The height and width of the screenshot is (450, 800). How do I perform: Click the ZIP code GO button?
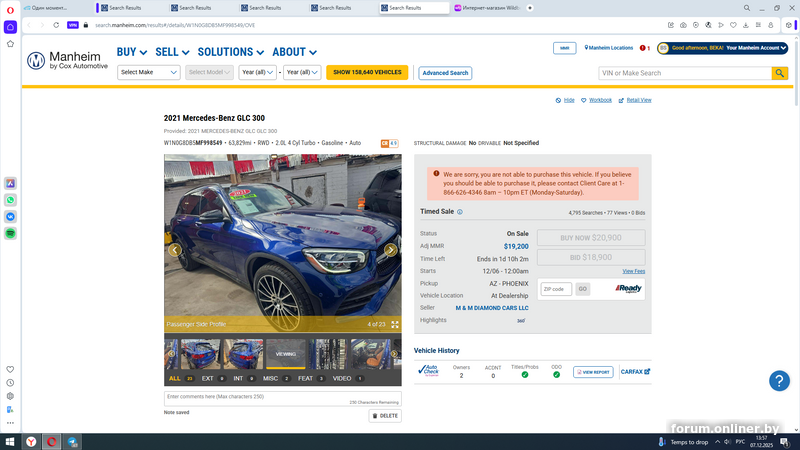point(582,289)
